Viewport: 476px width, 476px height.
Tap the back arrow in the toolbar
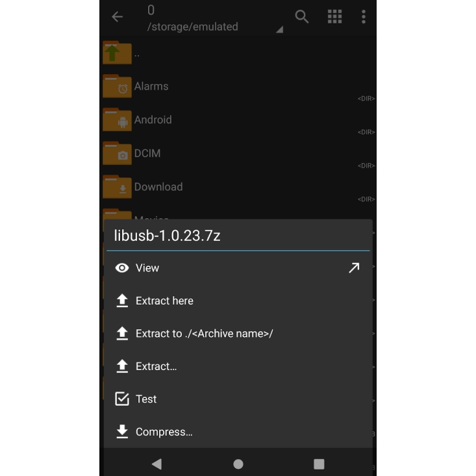[x=117, y=17]
